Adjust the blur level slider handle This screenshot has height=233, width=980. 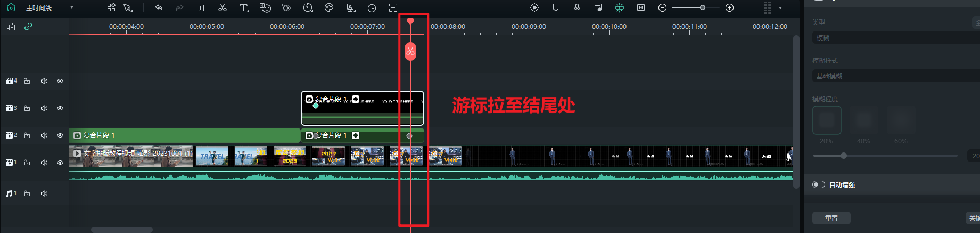point(844,156)
